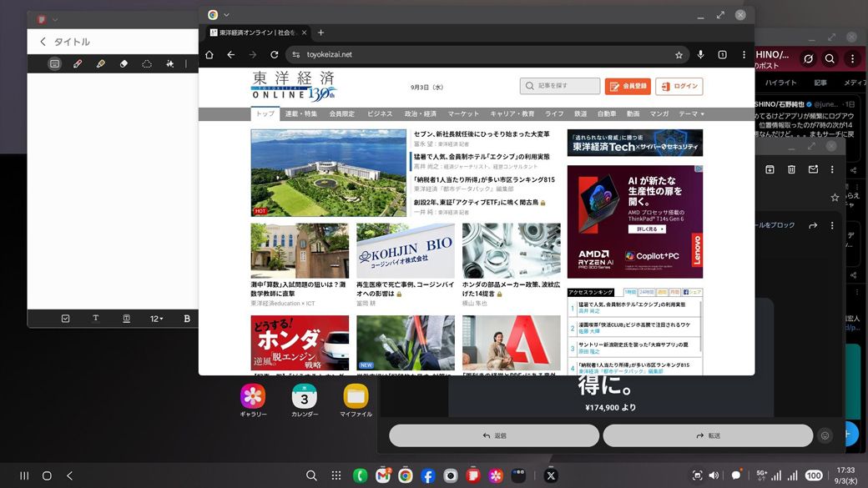This screenshot has height=488, width=868.
Task: Open the マンガ navigation item
Action: (x=659, y=113)
